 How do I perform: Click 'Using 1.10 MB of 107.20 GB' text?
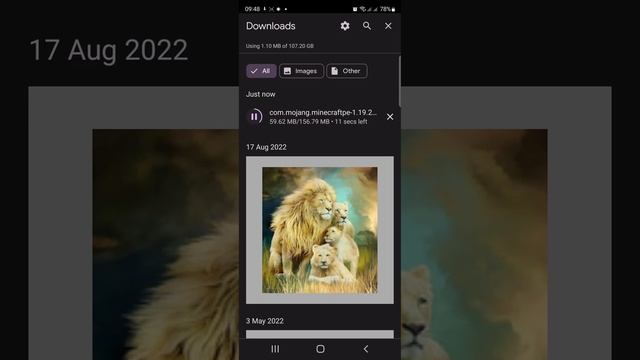[x=280, y=46]
